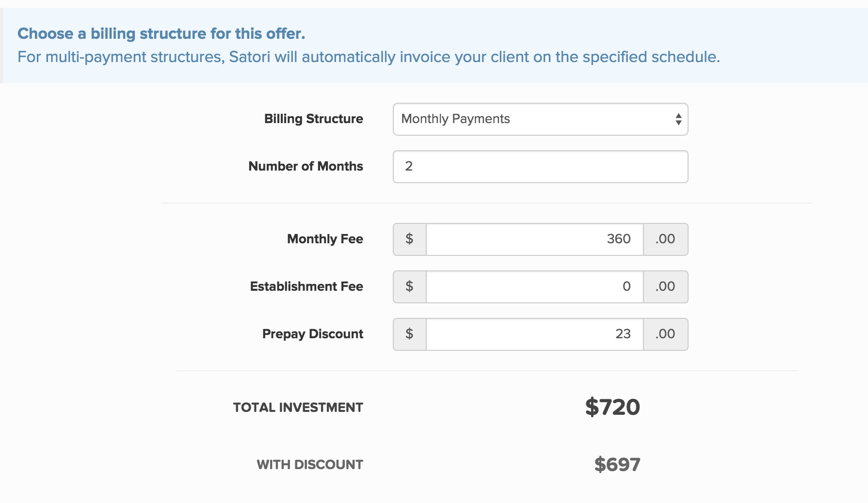Click the Prepay Discount label

[312, 334]
